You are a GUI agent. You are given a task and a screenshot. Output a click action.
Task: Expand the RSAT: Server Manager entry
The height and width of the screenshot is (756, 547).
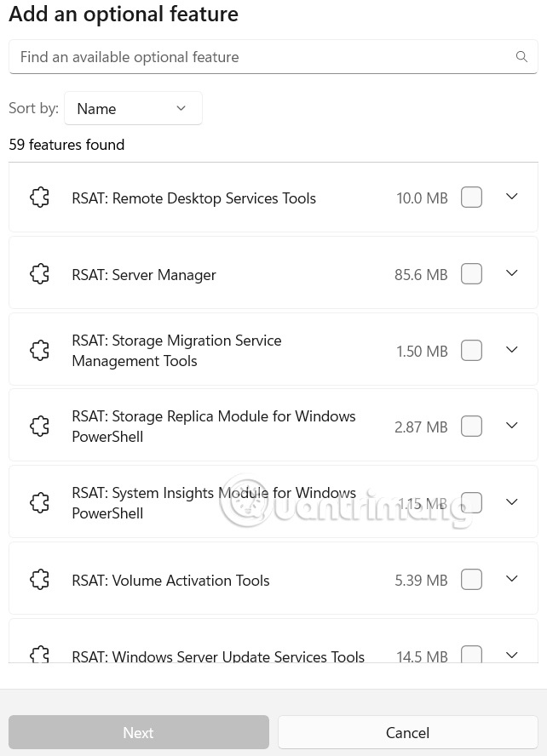(x=511, y=272)
